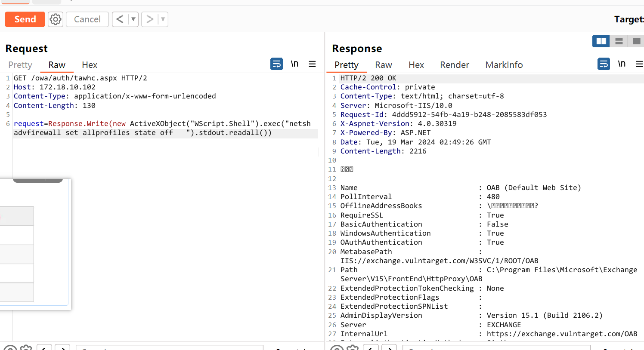Click the Host header 172.18.10.102 line
The image size is (644, 350).
(55, 87)
